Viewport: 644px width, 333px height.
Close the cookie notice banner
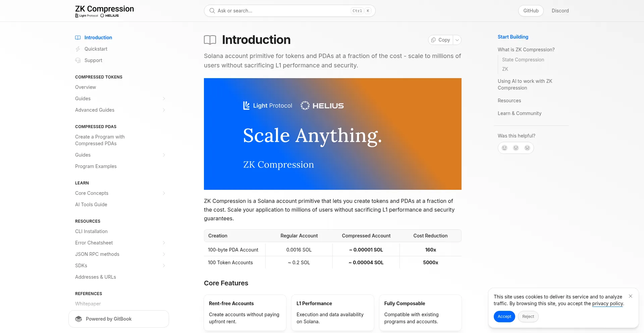click(631, 296)
